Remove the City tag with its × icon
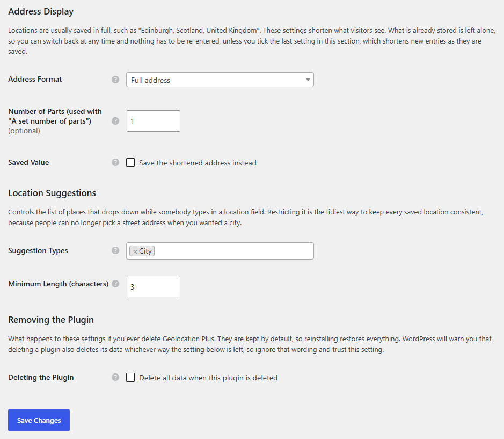 click(x=135, y=251)
